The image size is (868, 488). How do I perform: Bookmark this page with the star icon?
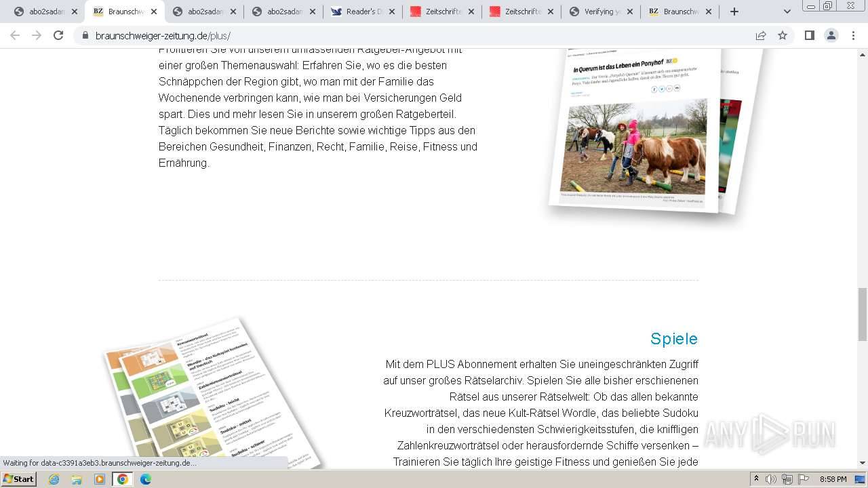pyautogui.click(x=783, y=35)
